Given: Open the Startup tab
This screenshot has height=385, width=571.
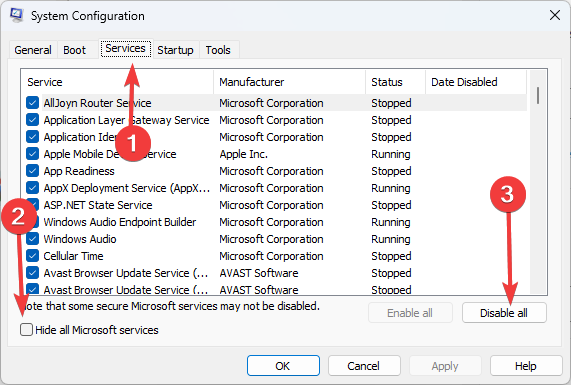Looking at the screenshot, I should point(175,50).
